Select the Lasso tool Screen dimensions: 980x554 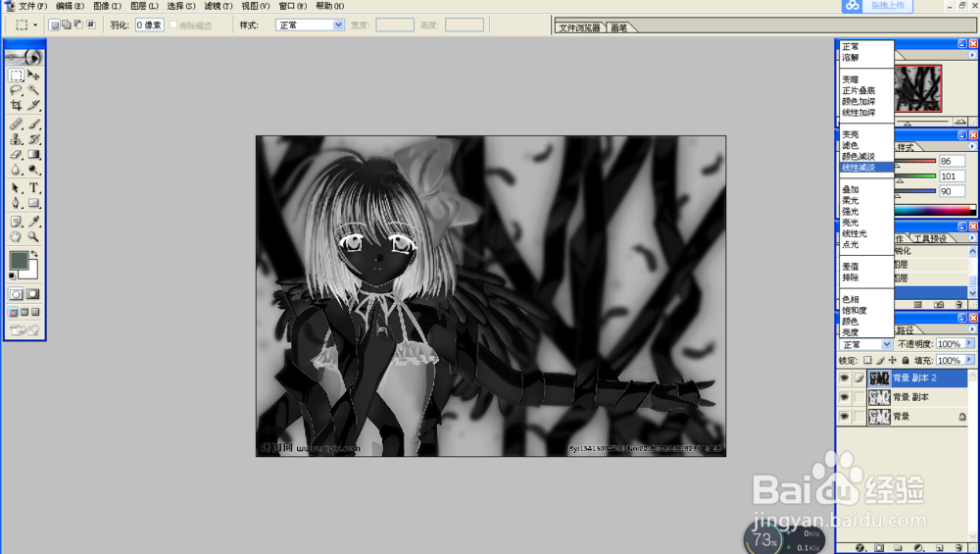(17, 90)
